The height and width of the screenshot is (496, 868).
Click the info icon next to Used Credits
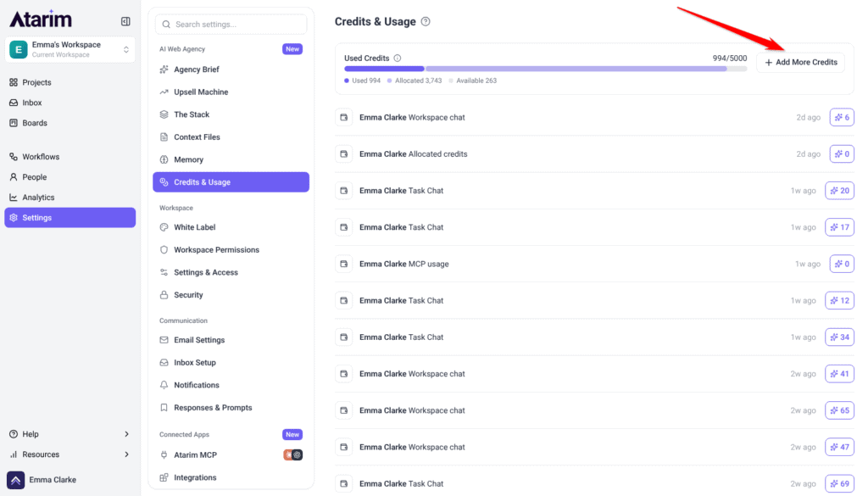tap(398, 59)
